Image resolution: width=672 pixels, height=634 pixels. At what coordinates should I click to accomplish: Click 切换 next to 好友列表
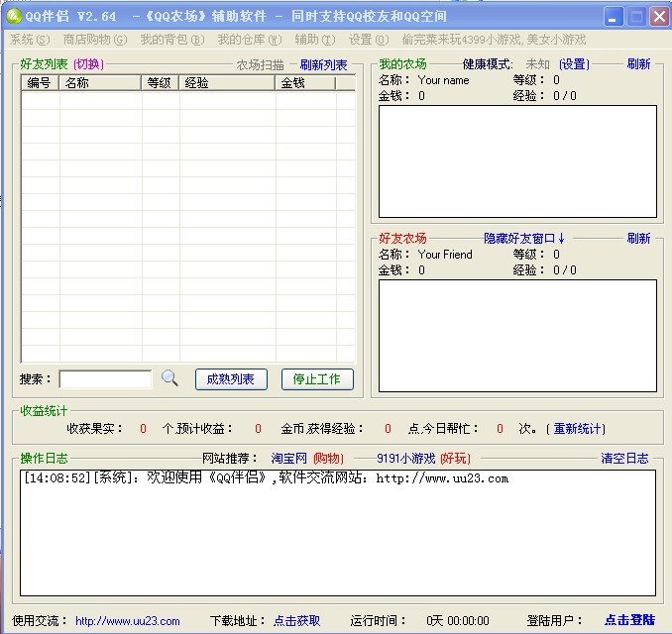pyautogui.click(x=88, y=64)
